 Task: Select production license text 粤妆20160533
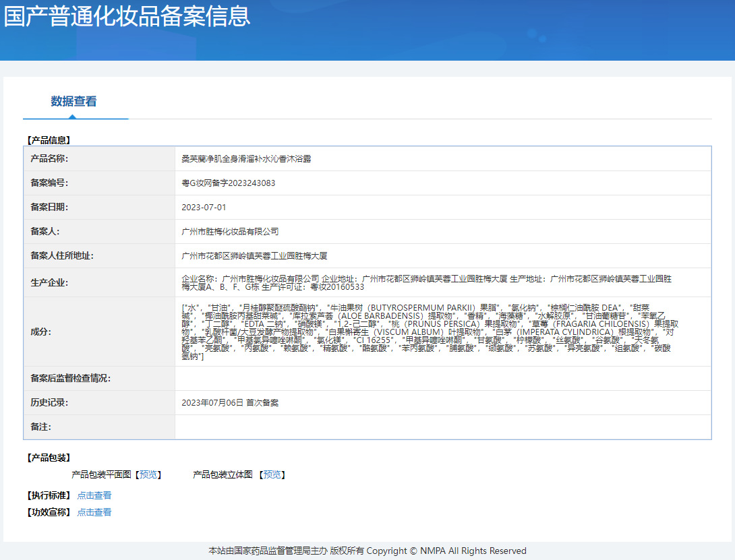pos(338,287)
